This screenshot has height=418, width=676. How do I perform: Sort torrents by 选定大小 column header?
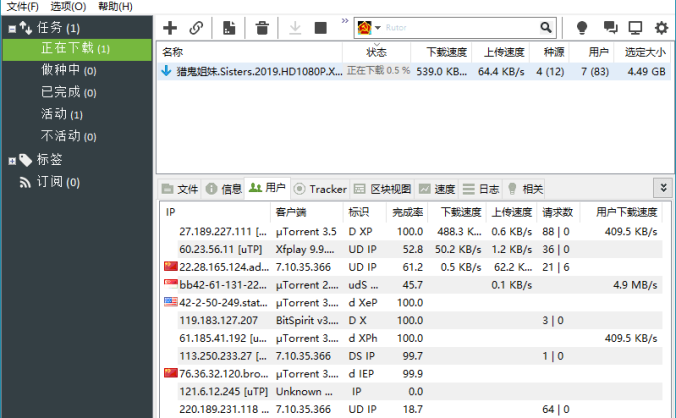click(x=642, y=52)
